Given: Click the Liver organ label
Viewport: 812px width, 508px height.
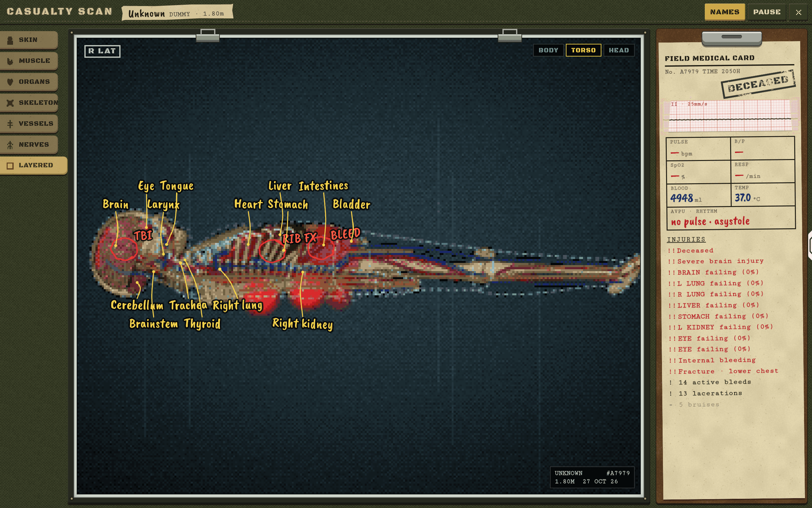Looking at the screenshot, I should coord(280,186).
